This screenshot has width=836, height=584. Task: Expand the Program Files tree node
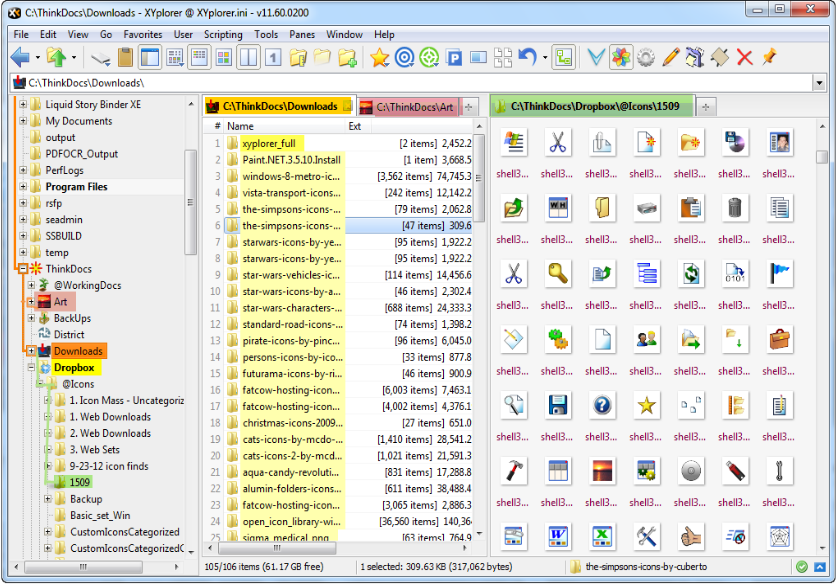[23, 187]
